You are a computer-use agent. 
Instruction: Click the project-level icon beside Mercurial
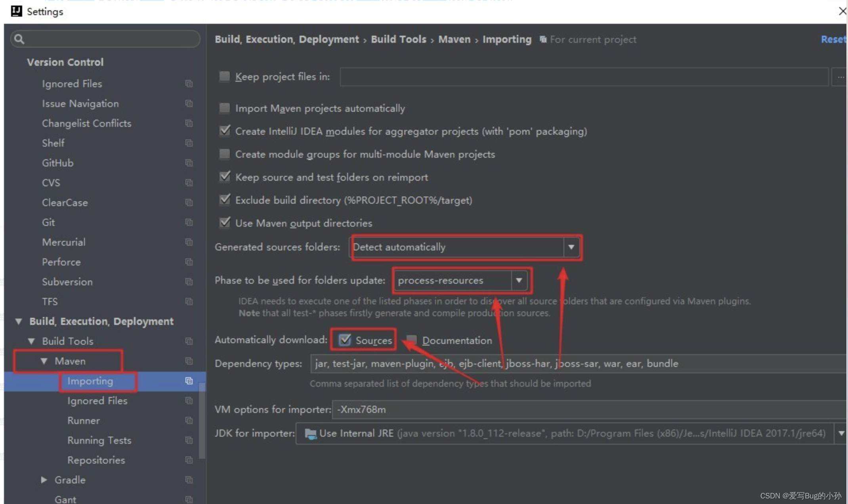[189, 242]
